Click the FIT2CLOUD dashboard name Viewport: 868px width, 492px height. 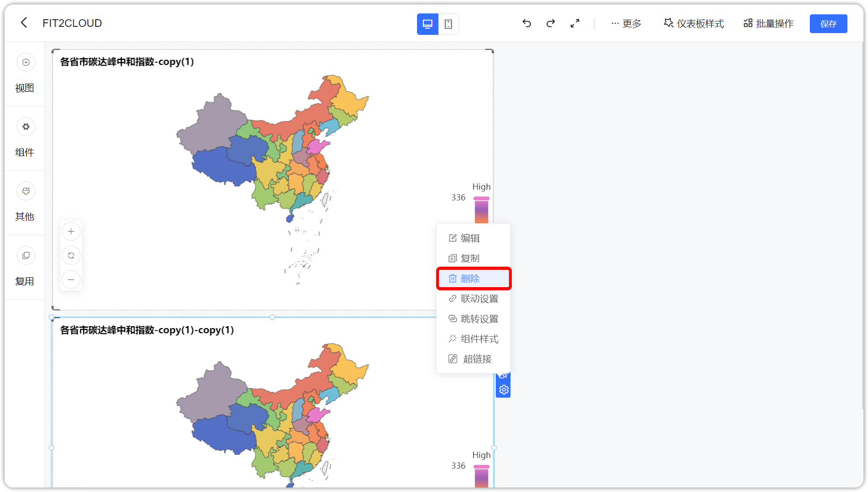point(72,23)
